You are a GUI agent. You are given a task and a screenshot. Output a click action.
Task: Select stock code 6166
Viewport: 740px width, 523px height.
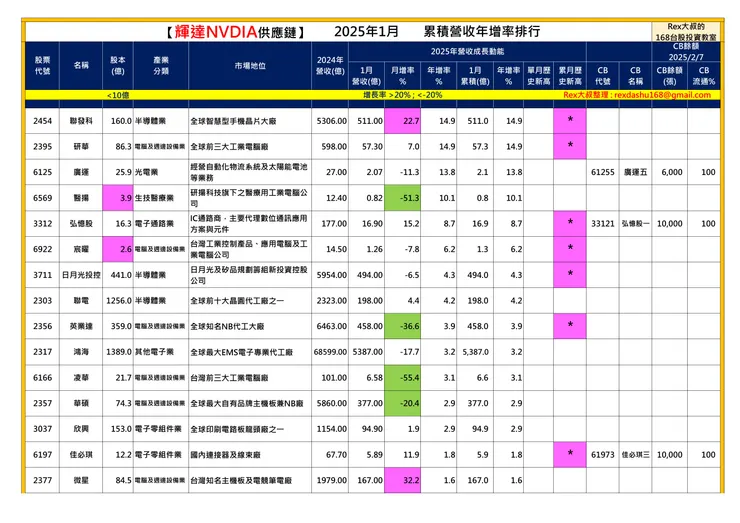pyautogui.click(x=42, y=378)
